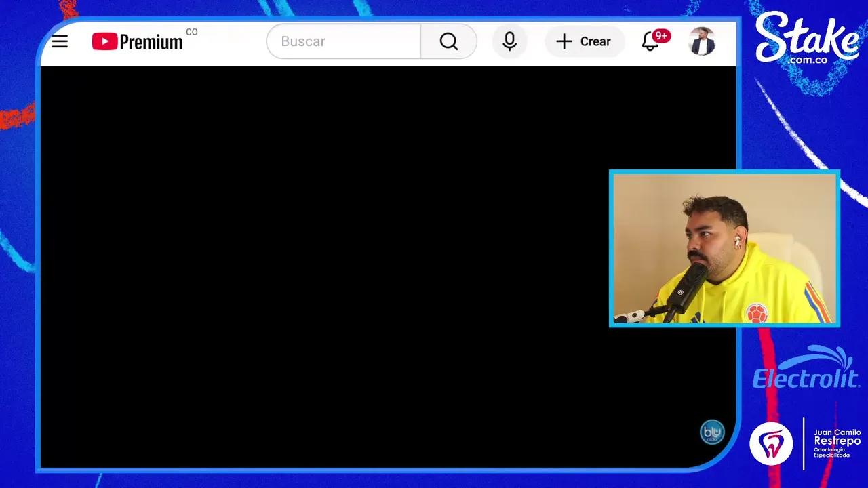Click the webcam feed of the streamer
The image size is (868, 488).
(x=724, y=249)
